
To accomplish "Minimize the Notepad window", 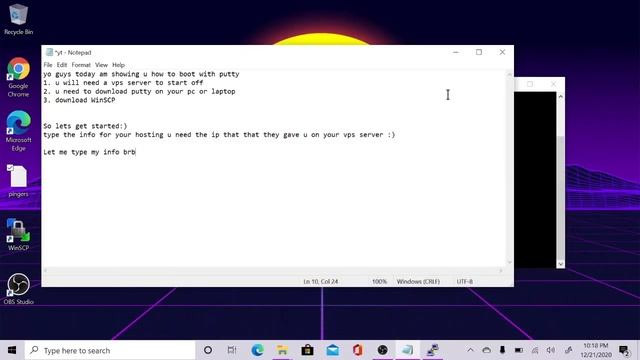I will click(x=456, y=52).
